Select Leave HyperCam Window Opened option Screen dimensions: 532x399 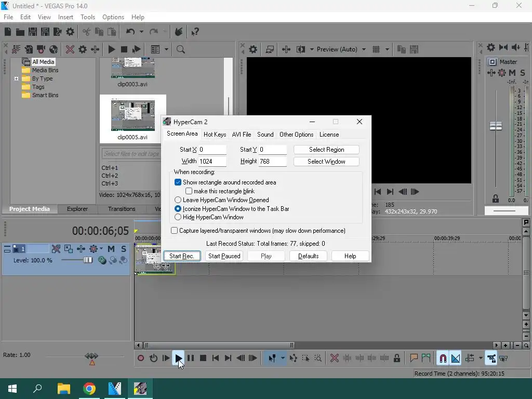click(x=178, y=200)
